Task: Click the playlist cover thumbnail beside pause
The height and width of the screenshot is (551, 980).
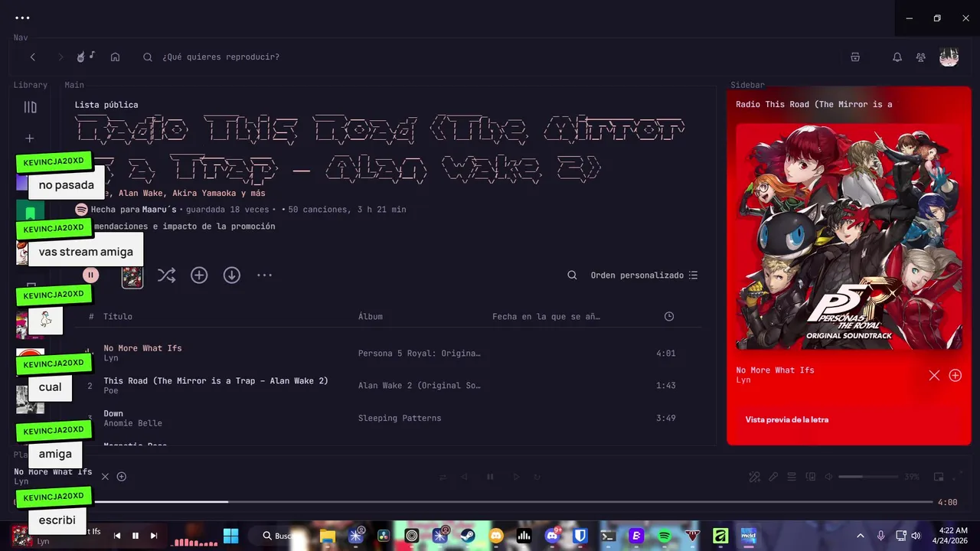Action: tap(132, 275)
